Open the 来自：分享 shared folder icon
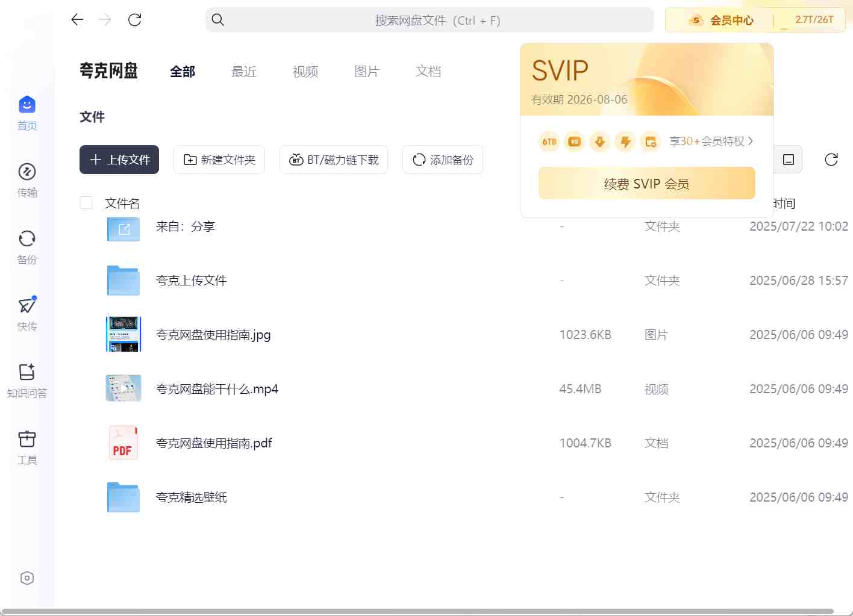853x616 pixels. click(123, 229)
